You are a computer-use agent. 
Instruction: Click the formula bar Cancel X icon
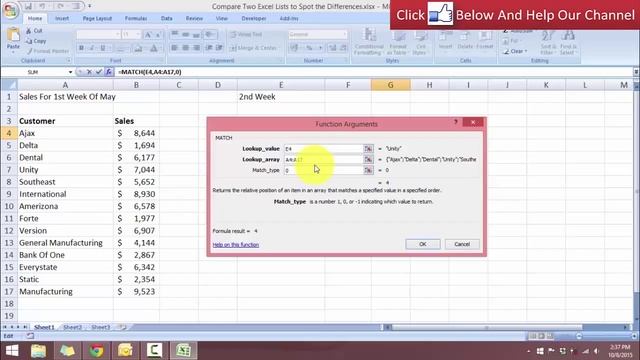89,72
